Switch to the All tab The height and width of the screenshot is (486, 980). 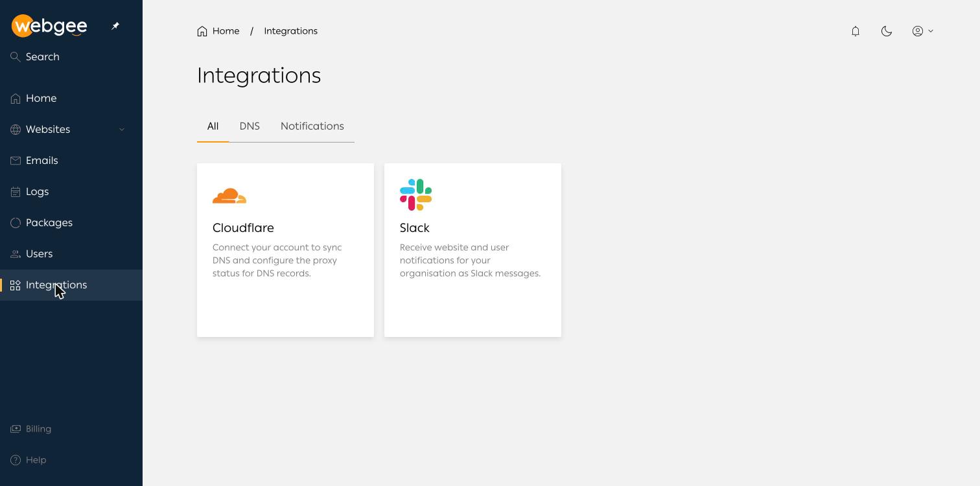click(x=213, y=126)
